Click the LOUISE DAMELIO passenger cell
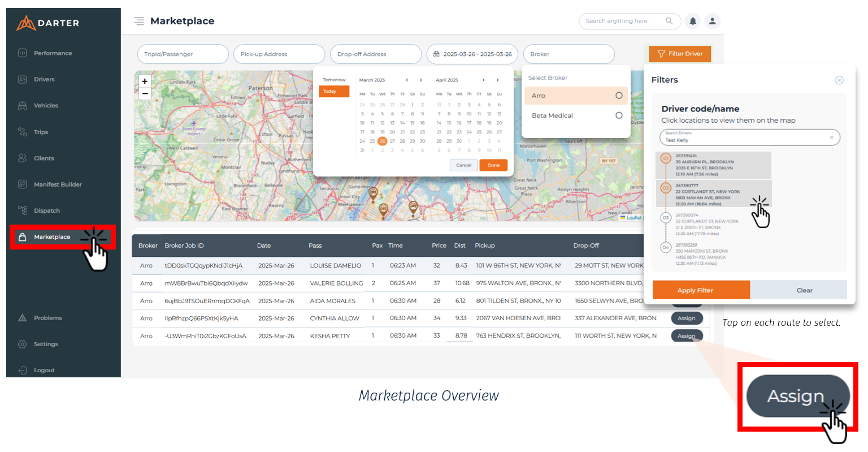 click(x=336, y=266)
